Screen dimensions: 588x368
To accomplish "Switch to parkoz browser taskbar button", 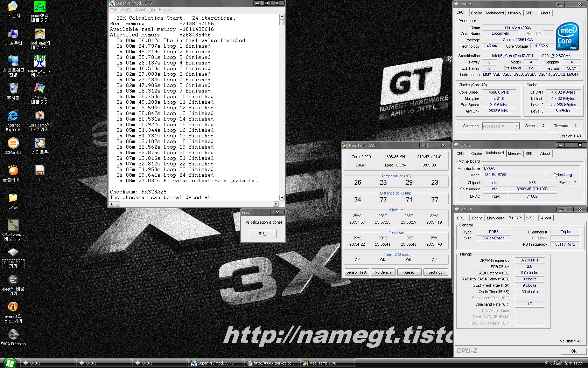I will tap(271, 363).
